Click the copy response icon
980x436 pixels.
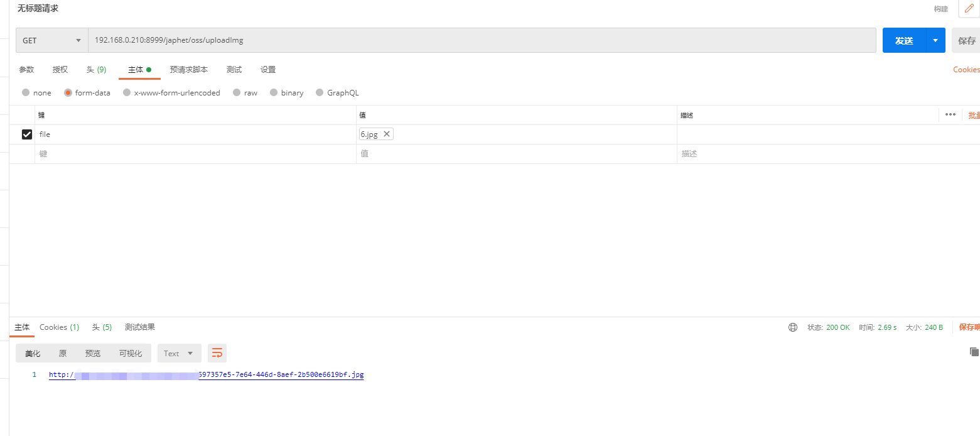(974, 352)
